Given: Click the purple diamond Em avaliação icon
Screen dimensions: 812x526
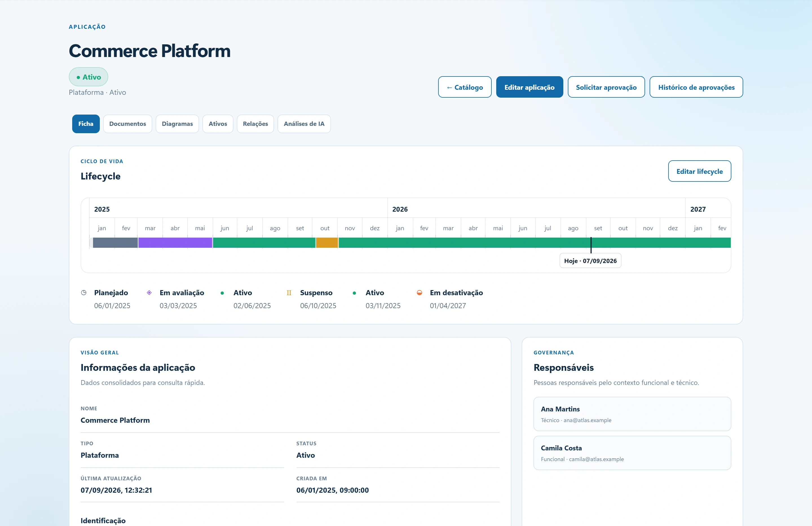Looking at the screenshot, I should coord(149,293).
